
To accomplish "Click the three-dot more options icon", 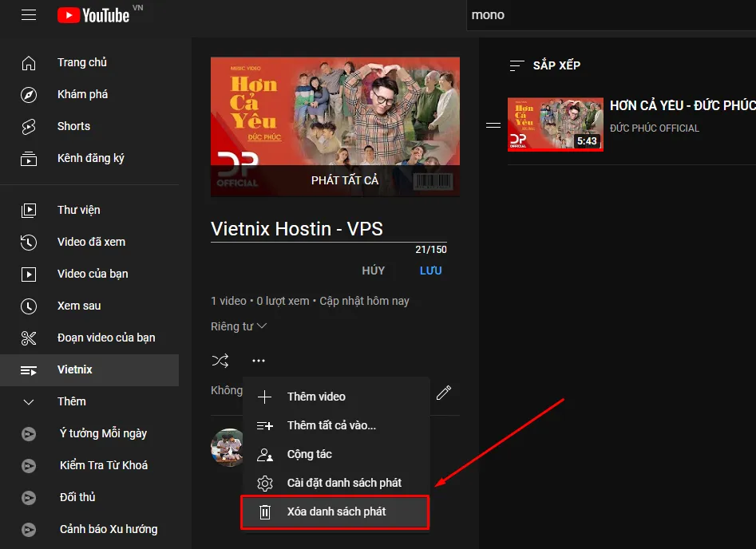I will click(x=259, y=361).
